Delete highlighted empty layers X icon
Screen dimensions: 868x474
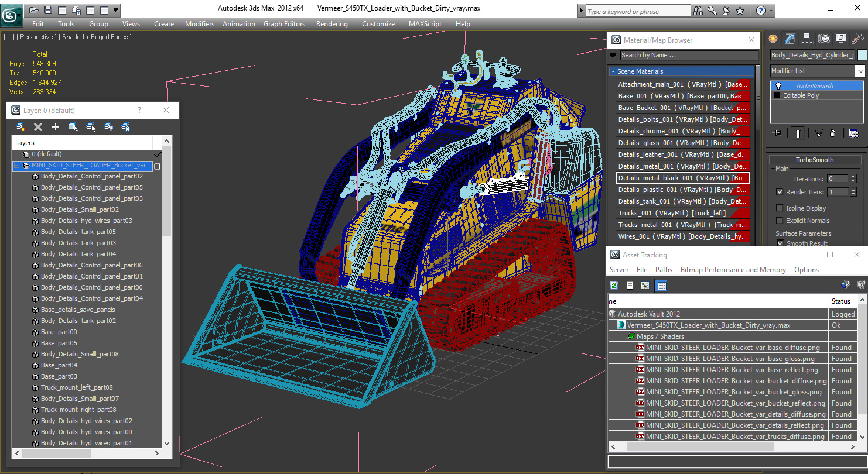click(x=38, y=126)
